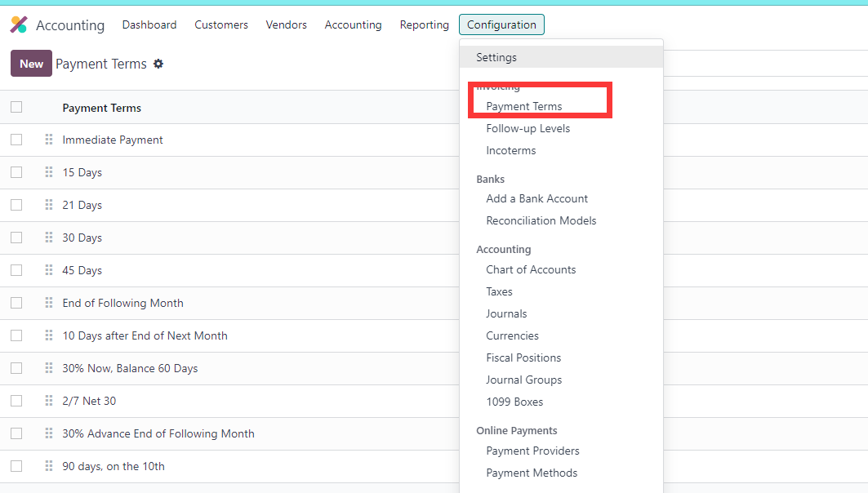Select the 30% Now, Balance 60 Days checkbox

click(x=16, y=368)
